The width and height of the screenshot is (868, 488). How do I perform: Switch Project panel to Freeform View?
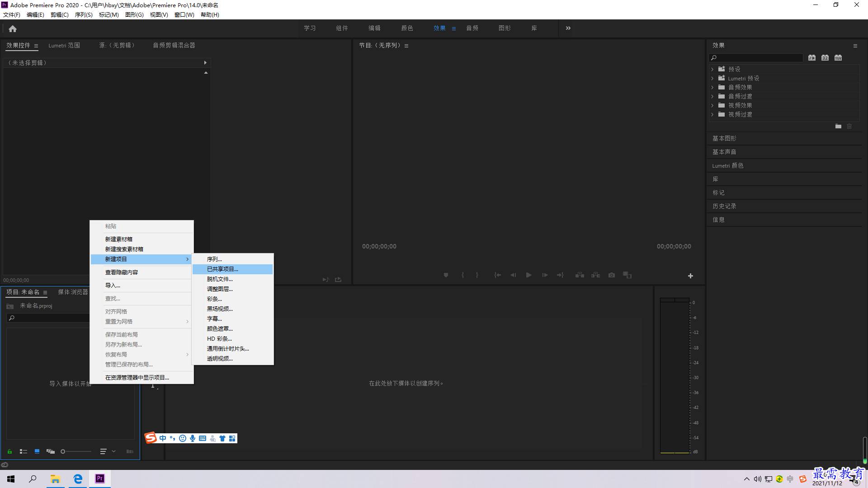51,451
